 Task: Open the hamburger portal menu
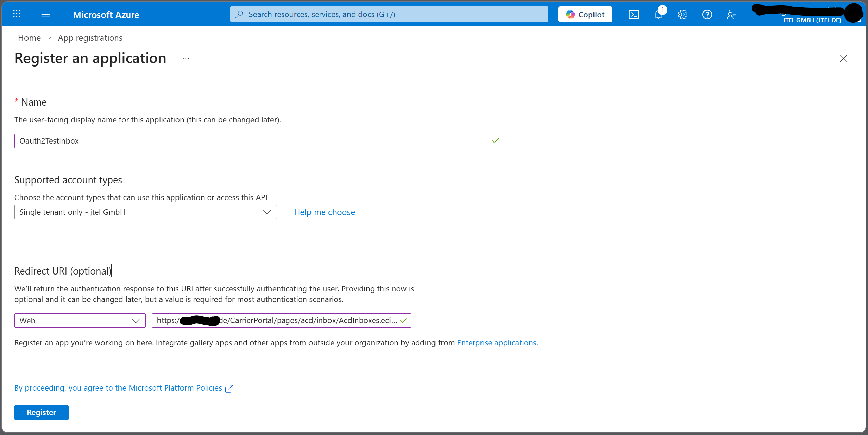click(46, 14)
